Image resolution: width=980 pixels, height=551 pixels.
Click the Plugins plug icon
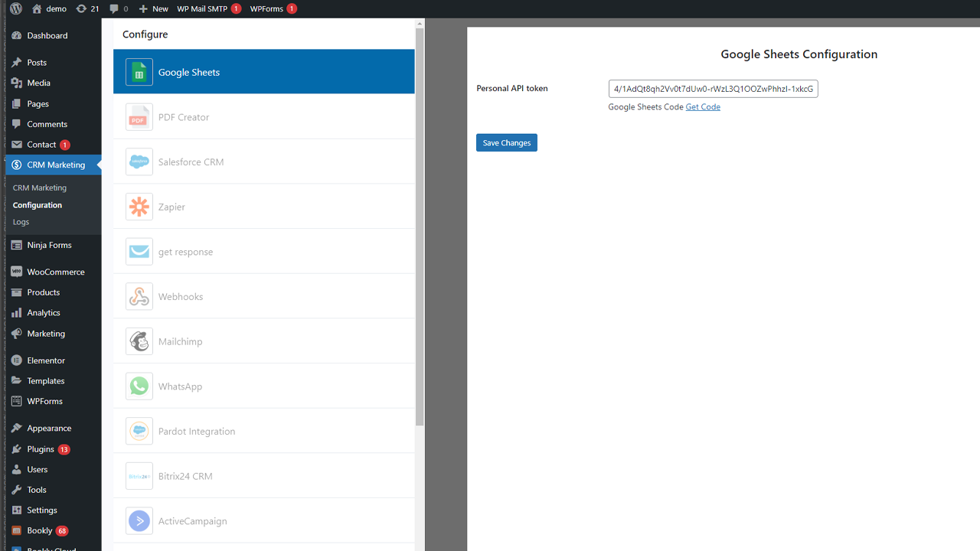point(17,449)
